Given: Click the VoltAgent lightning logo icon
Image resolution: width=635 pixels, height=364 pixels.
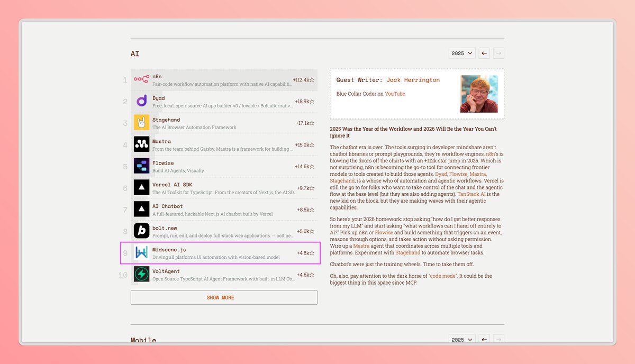Looking at the screenshot, I should (141, 275).
